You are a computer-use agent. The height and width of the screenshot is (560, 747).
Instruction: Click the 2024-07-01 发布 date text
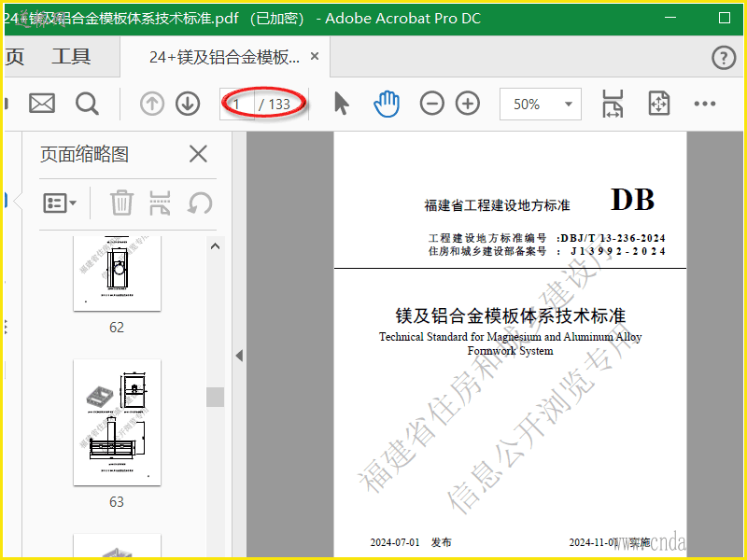click(411, 542)
